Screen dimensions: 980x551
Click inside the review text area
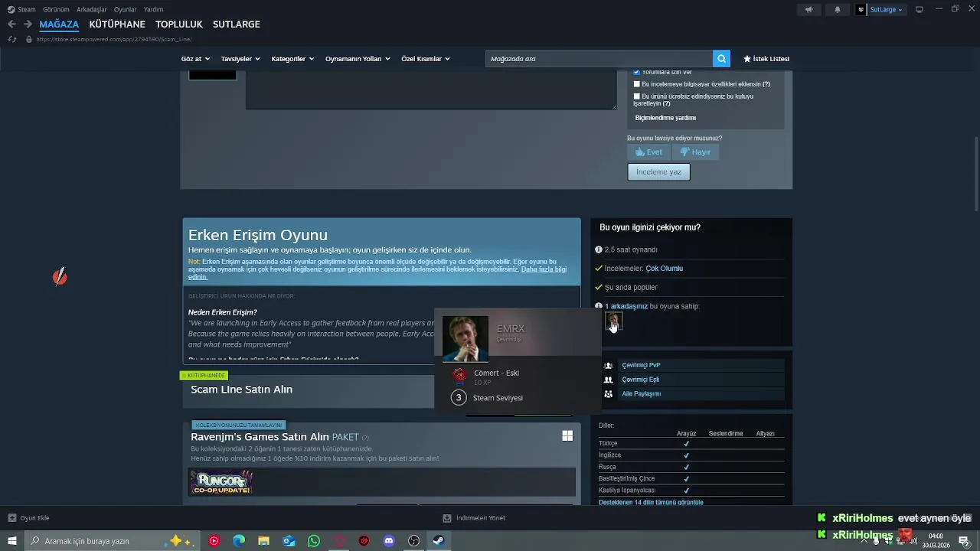(431, 90)
